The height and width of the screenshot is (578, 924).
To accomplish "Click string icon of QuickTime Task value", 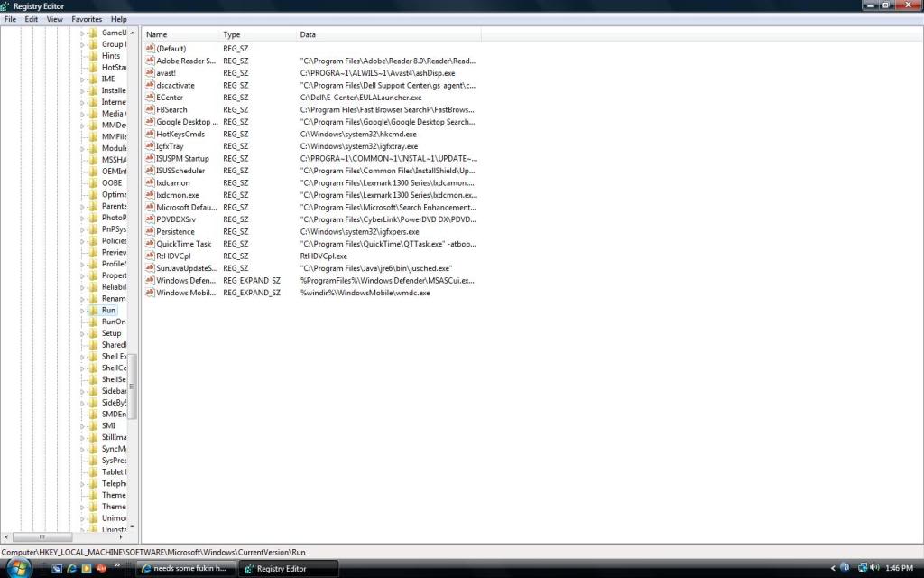I will pyautogui.click(x=150, y=244).
